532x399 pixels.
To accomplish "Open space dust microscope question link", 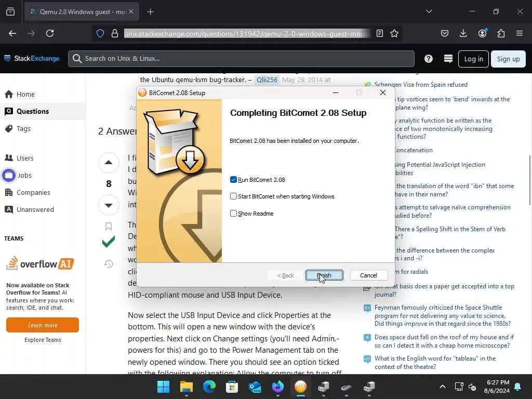I will coord(444,341).
